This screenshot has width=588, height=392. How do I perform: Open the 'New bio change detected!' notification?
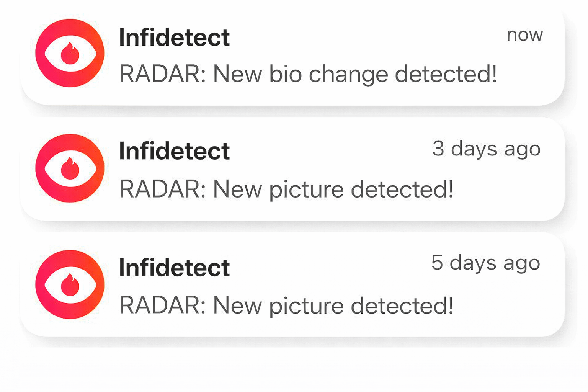pyautogui.click(x=308, y=73)
